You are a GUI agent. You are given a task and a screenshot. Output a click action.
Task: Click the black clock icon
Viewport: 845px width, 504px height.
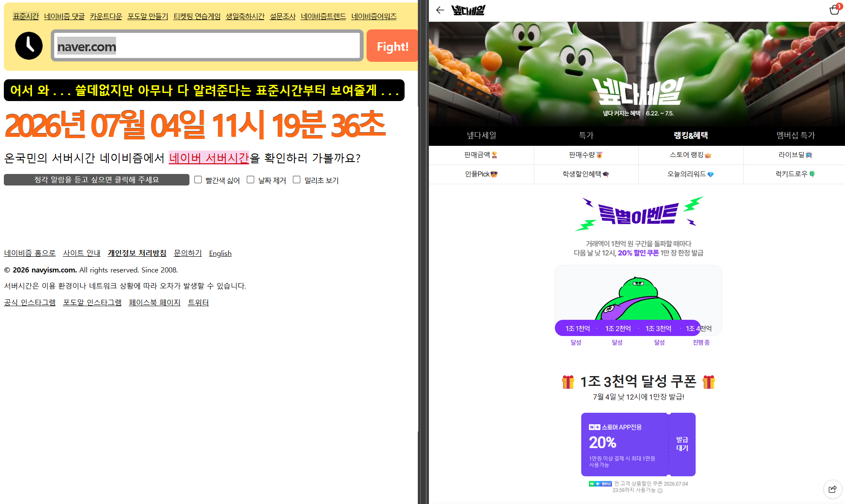(29, 46)
